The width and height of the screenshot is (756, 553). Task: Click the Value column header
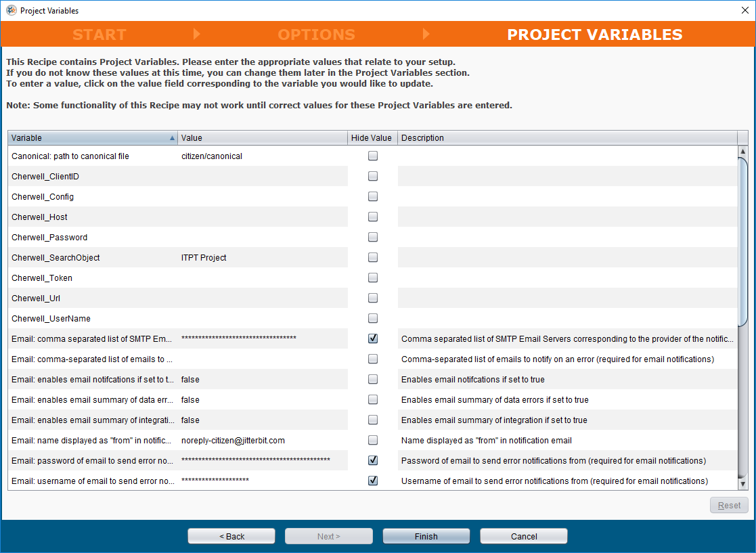point(263,138)
